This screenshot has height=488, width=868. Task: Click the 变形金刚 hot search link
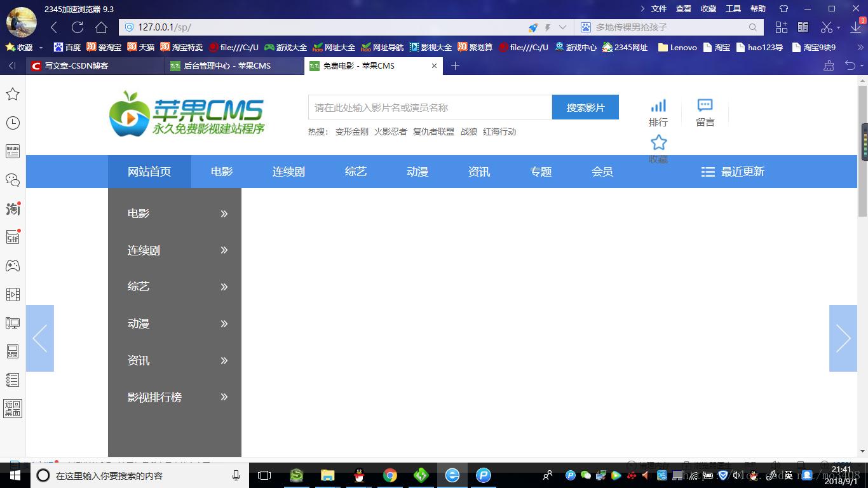pos(351,132)
